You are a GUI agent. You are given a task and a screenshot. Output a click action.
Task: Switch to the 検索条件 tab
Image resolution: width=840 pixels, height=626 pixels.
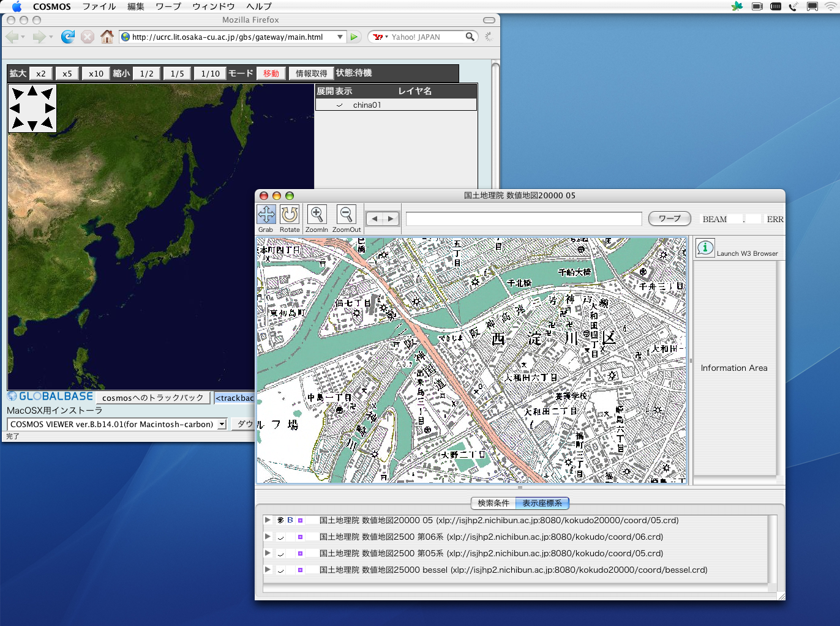coord(493,503)
